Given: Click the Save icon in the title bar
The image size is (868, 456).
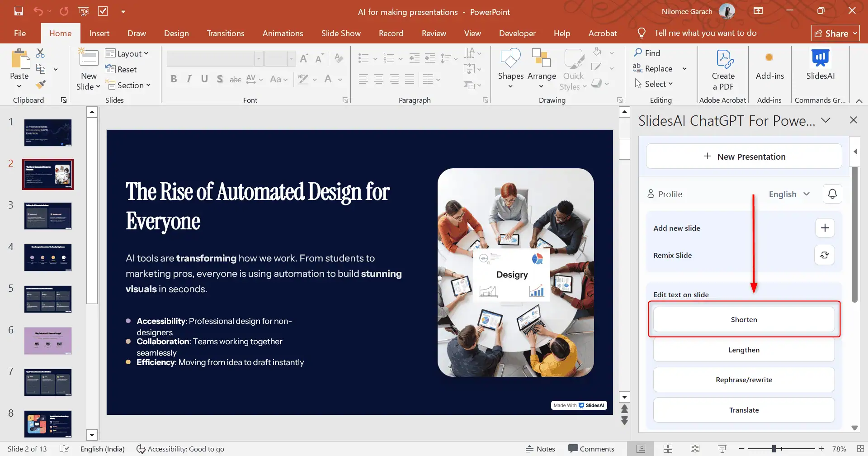Looking at the screenshot, I should [19, 11].
